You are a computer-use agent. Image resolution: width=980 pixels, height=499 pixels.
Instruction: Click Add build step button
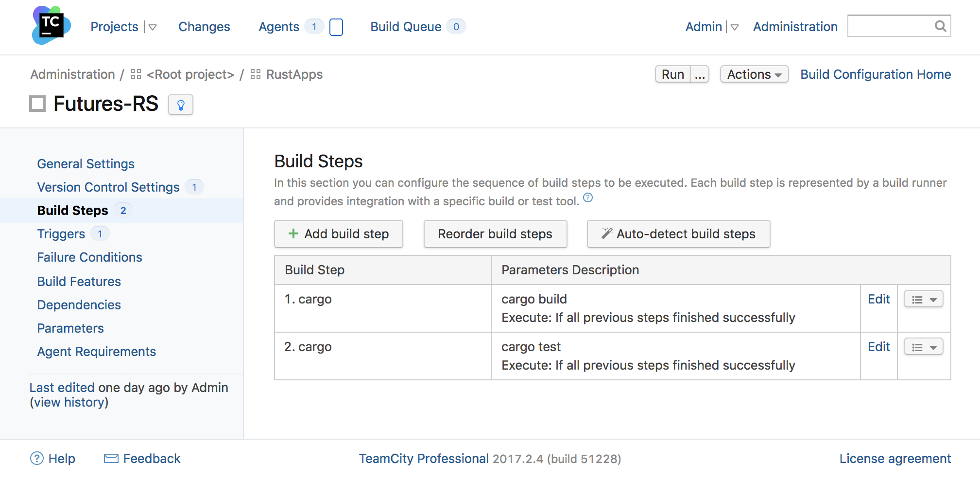[x=339, y=234]
